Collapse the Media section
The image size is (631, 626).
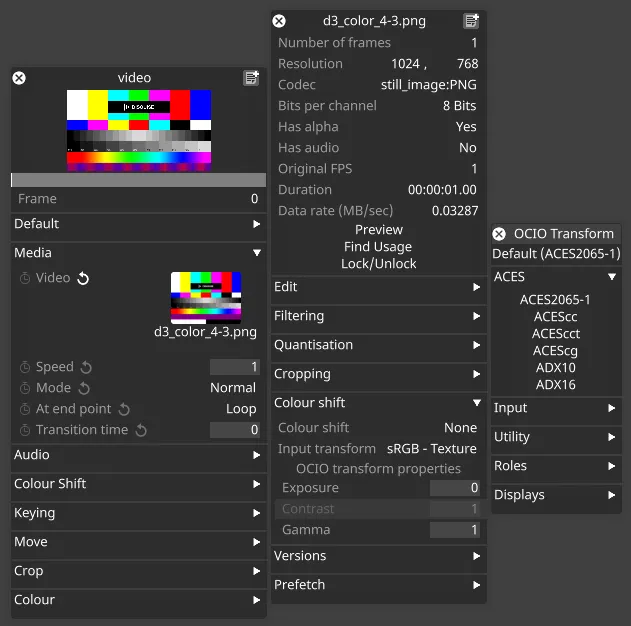tap(138, 253)
